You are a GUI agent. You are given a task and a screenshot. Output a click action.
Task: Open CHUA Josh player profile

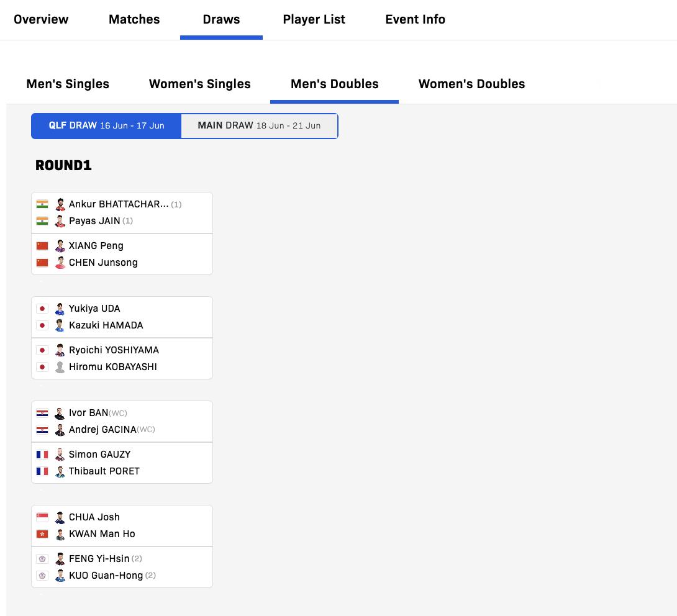[x=94, y=517]
